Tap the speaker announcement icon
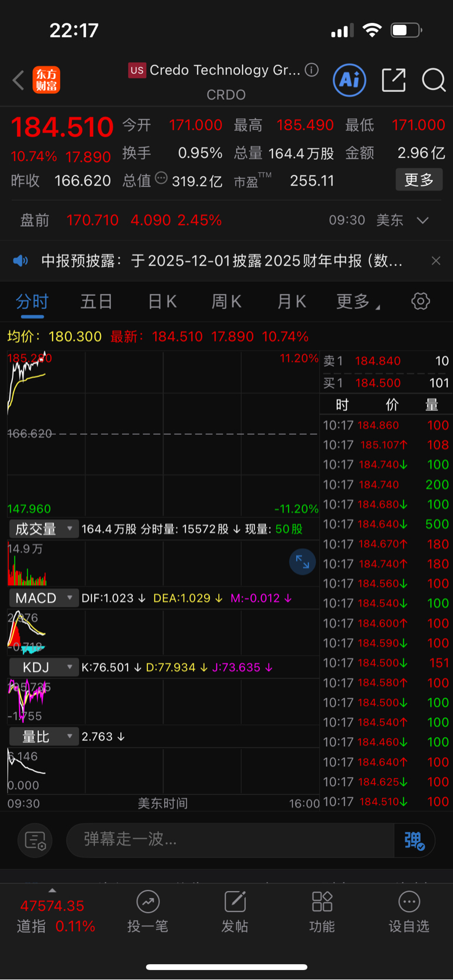 (x=21, y=260)
